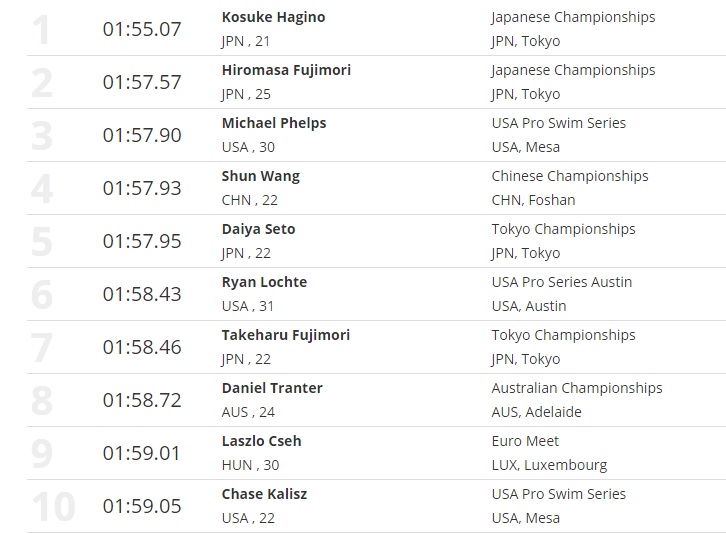Click swimmer name Kosuke Hagino

point(273,17)
